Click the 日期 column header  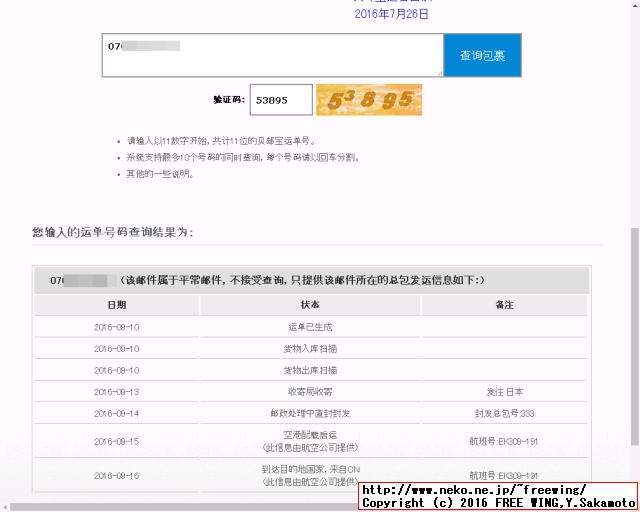pyautogui.click(x=117, y=305)
